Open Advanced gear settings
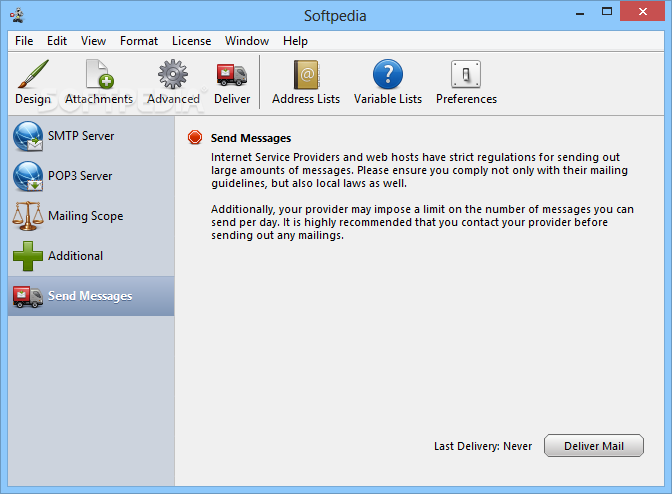672x494 pixels. click(x=173, y=82)
